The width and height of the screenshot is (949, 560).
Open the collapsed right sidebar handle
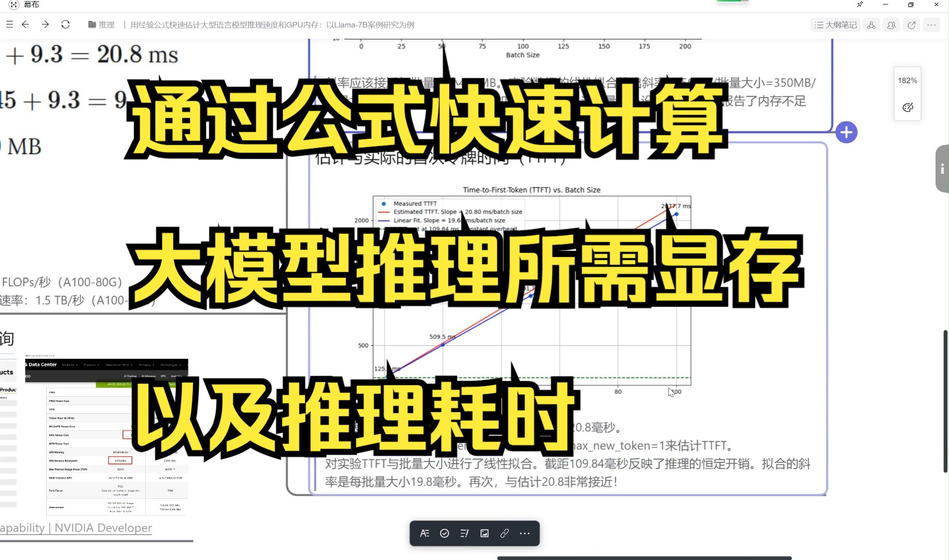[x=942, y=169]
